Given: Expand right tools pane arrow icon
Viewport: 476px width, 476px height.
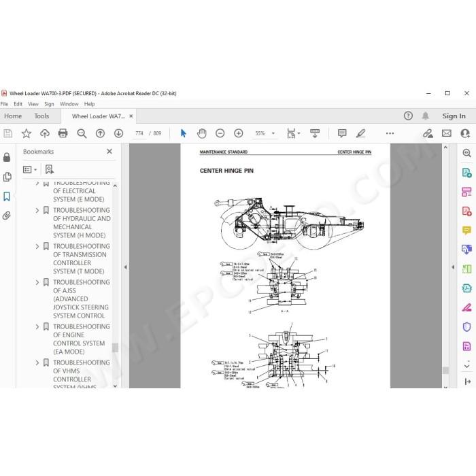Looking at the screenshot, I should (468, 381).
